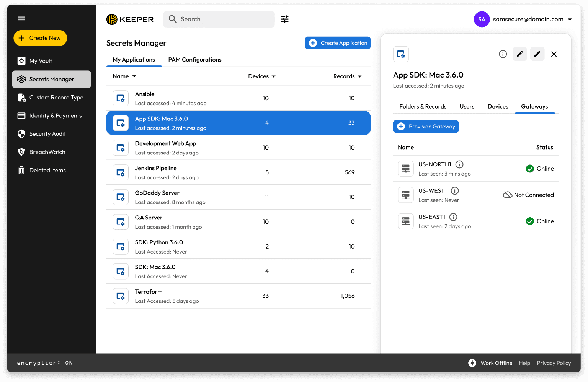
Task: Click the Terraform app icon
Action: [x=121, y=296]
